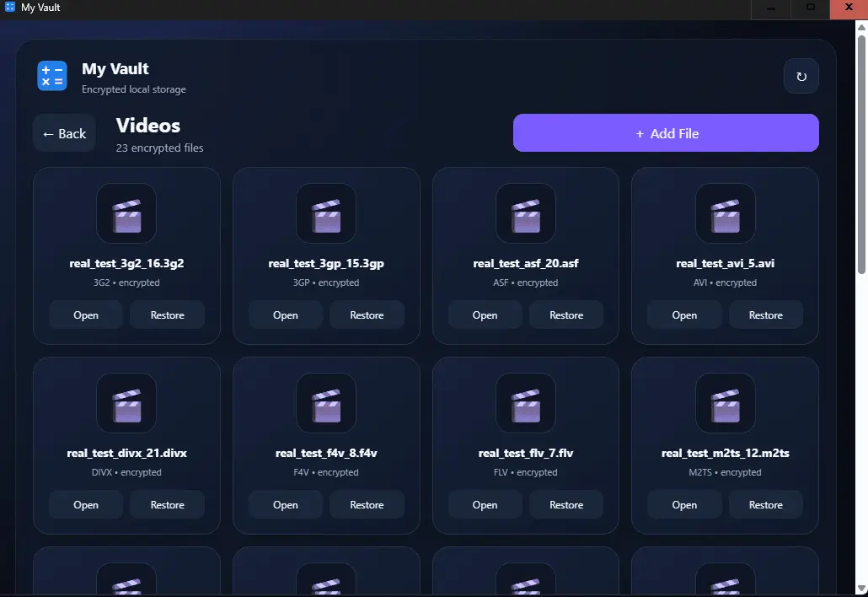Click the 'My Vault' header title
The height and width of the screenshot is (597, 868).
click(x=115, y=68)
